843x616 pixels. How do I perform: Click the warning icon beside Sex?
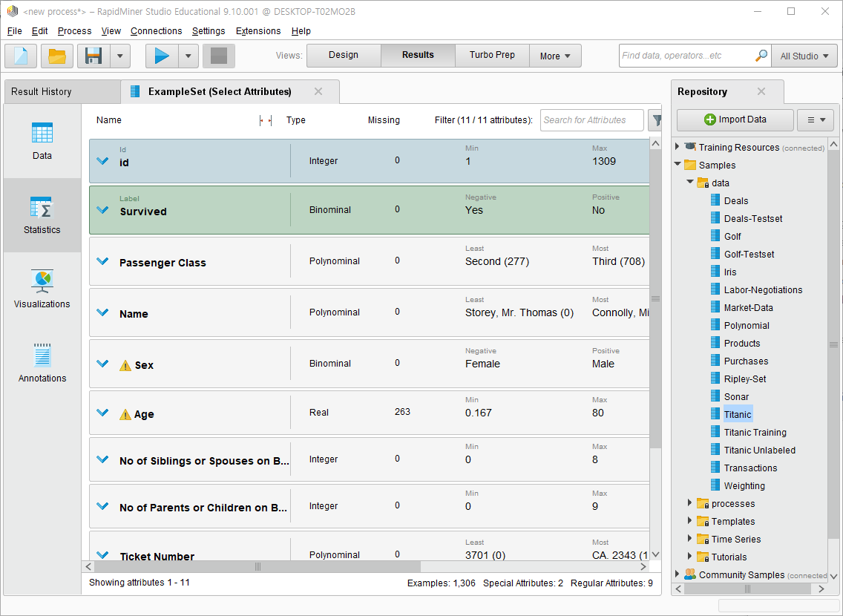[x=125, y=365]
